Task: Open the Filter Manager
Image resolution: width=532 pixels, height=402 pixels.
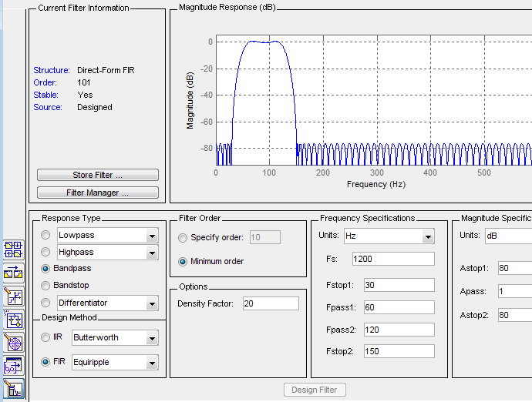Action: point(98,193)
